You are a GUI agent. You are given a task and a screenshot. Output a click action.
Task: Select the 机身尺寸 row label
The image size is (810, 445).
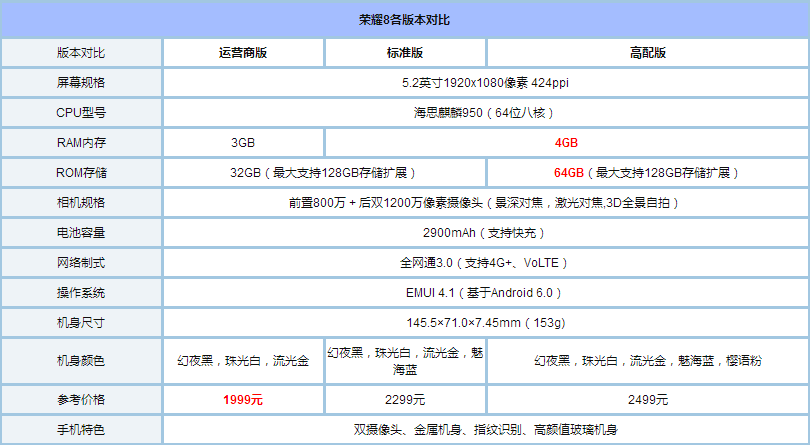81,323
